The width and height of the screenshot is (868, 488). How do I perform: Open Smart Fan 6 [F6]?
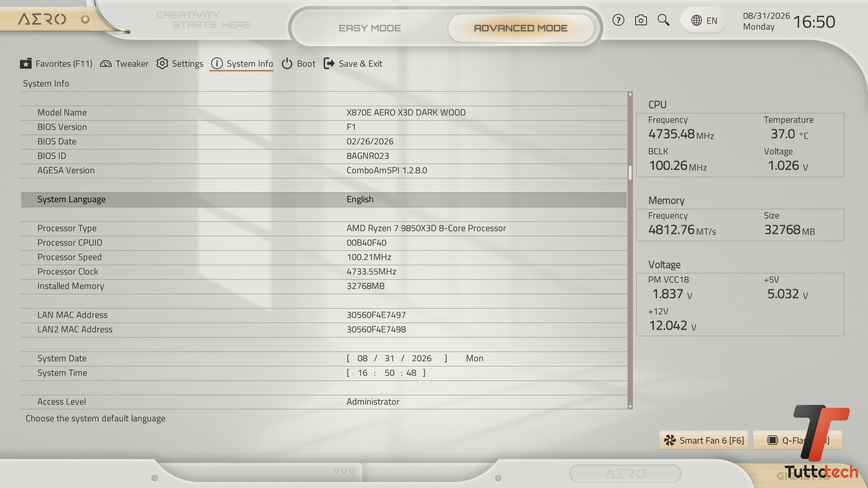point(703,440)
